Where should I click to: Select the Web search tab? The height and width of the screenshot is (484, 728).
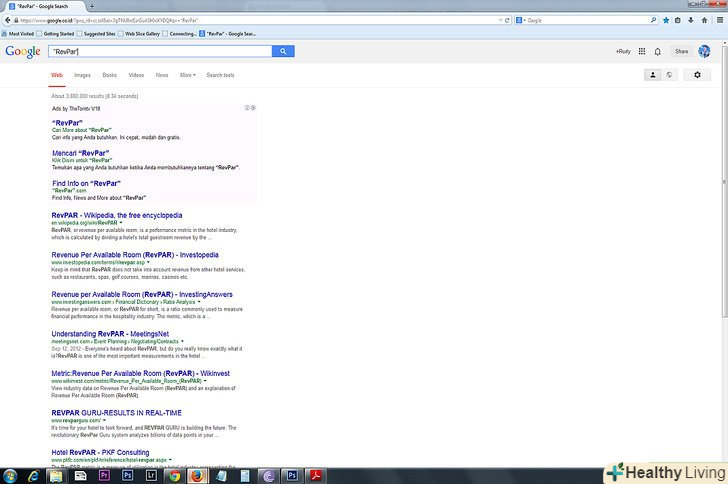57,75
